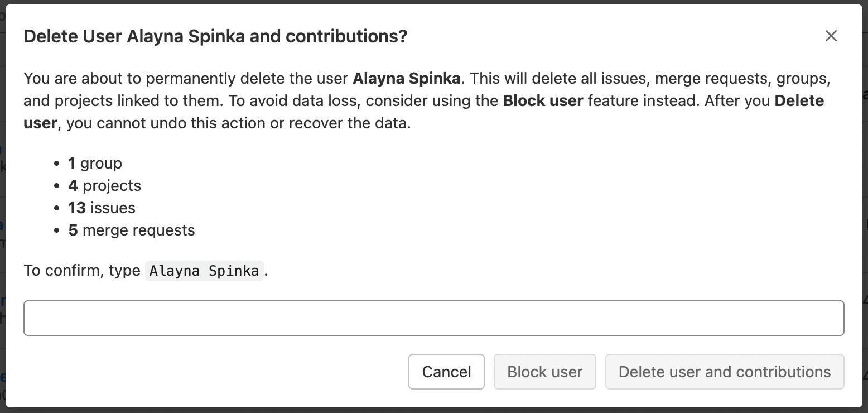Viewport: 868px width, 413px height.
Task: Click the 1 group list item
Action: tap(94, 163)
